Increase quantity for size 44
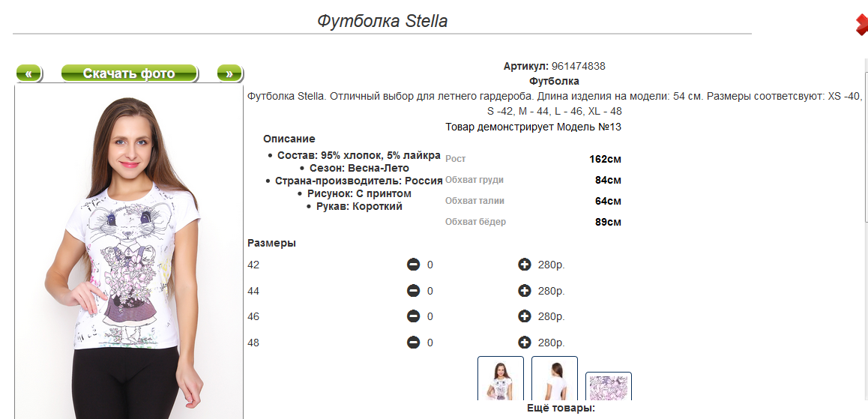 (x=524, y=291)
